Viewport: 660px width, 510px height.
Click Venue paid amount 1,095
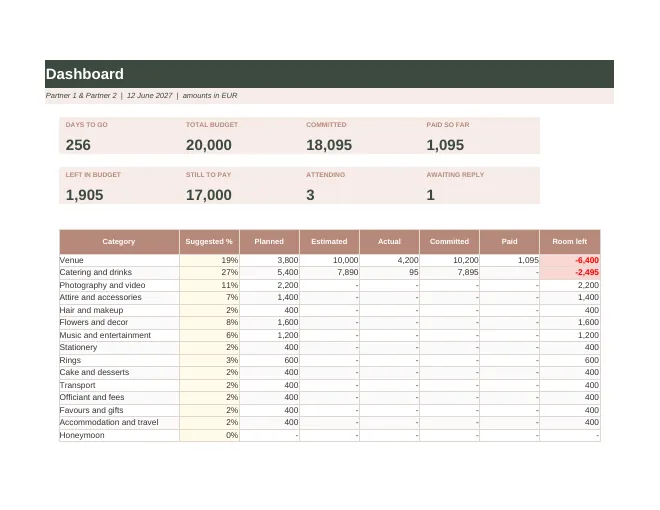[509, 260]
